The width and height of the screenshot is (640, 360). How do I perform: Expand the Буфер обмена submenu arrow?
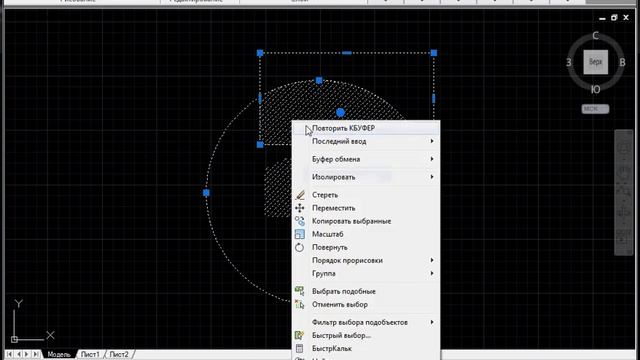click(x=432, y=159)
